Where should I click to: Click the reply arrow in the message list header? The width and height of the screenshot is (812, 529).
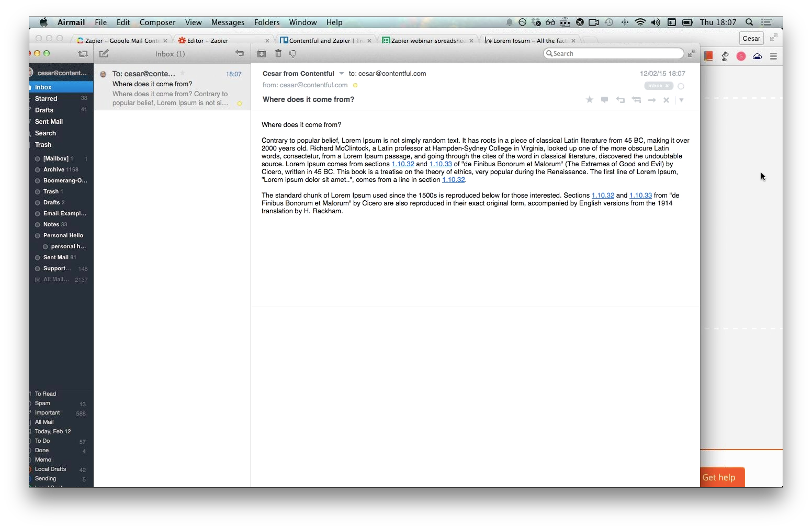pyautogui.click(x=240, y=53)
